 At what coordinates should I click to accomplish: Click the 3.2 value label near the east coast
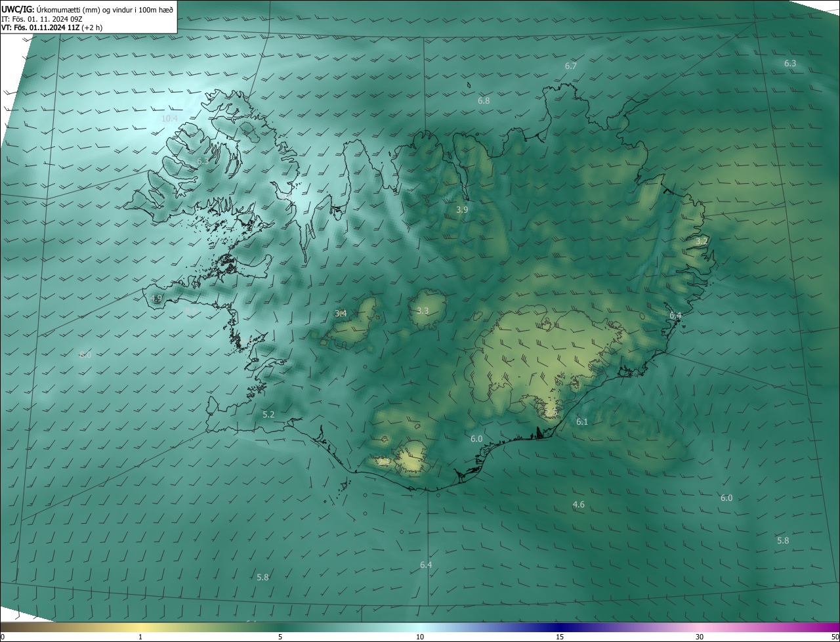pyautogui.click(x=702, y=241)
